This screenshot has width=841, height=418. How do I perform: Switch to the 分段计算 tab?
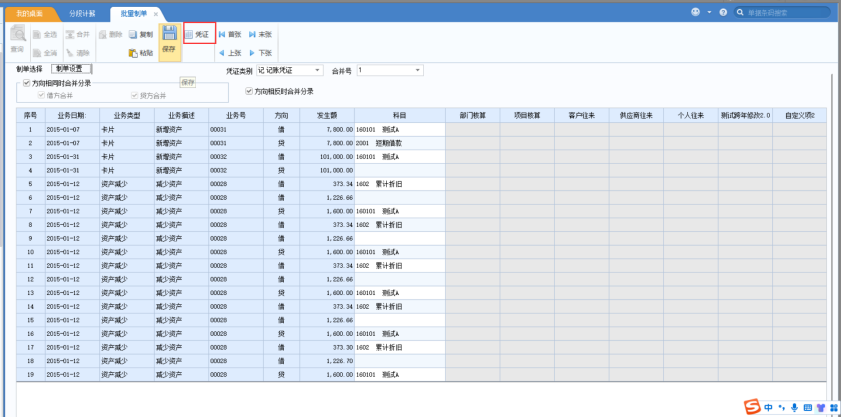click(82, 14)
